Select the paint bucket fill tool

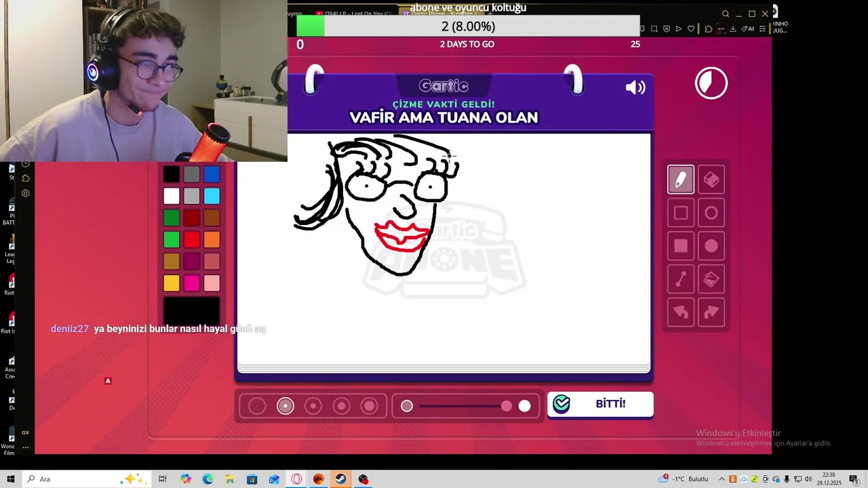coord(711,279)
